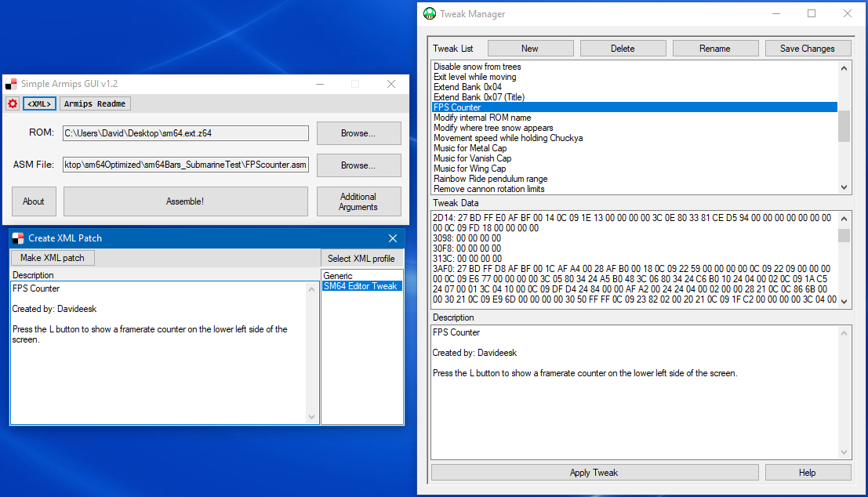Select the Generic XML profile
Screen dimensions: 868x497
point(361,276)
